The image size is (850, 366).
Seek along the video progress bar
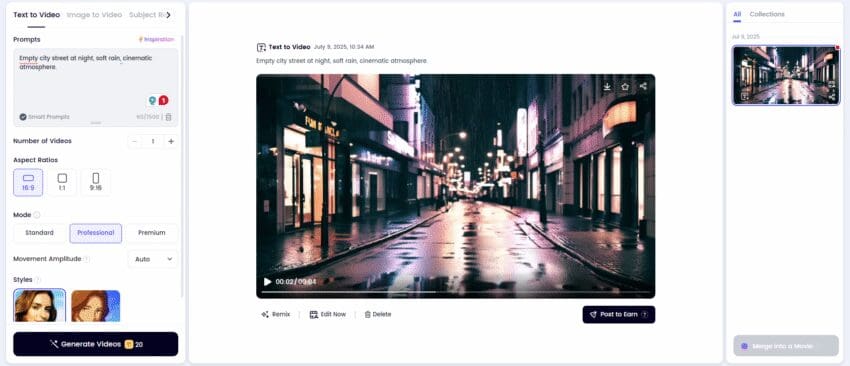[455, 292]
